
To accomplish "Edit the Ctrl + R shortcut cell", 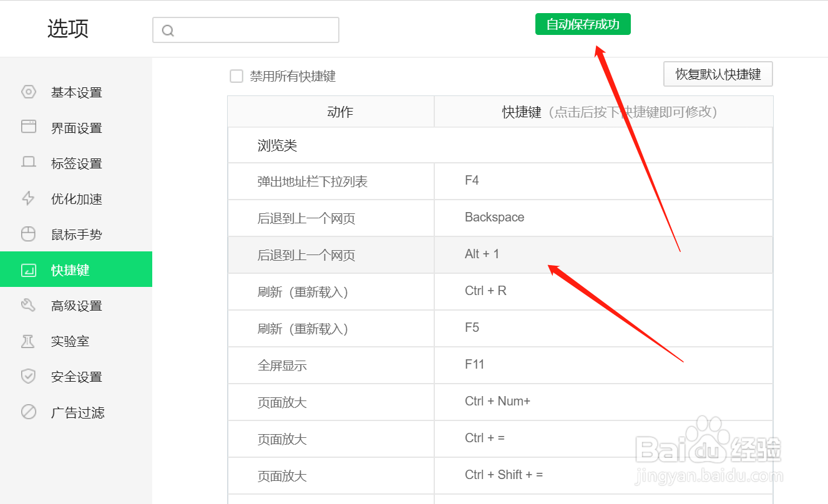I will (603, 291).
